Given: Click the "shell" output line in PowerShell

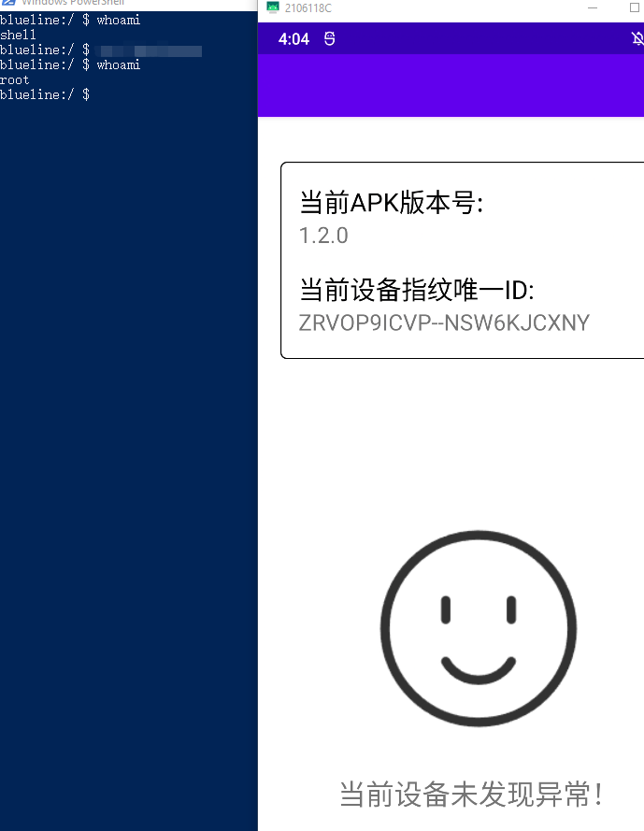Looking at the screenshot, I should [x=18, y=35].
